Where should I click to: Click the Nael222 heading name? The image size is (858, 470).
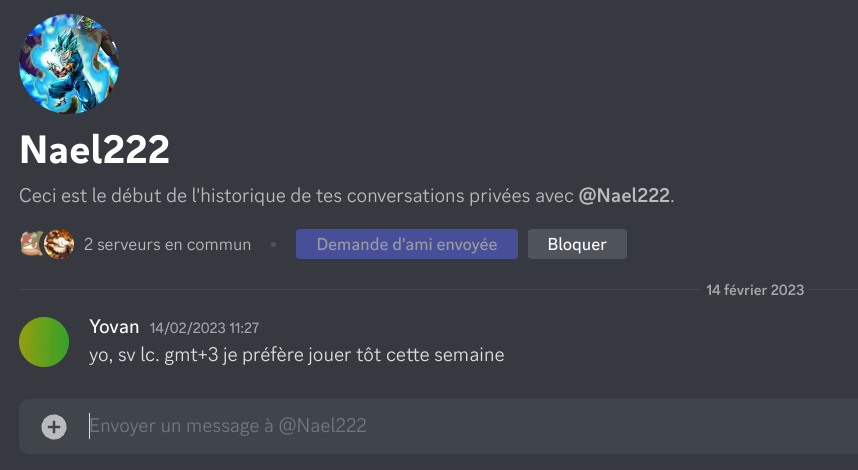tap(94, 150)
